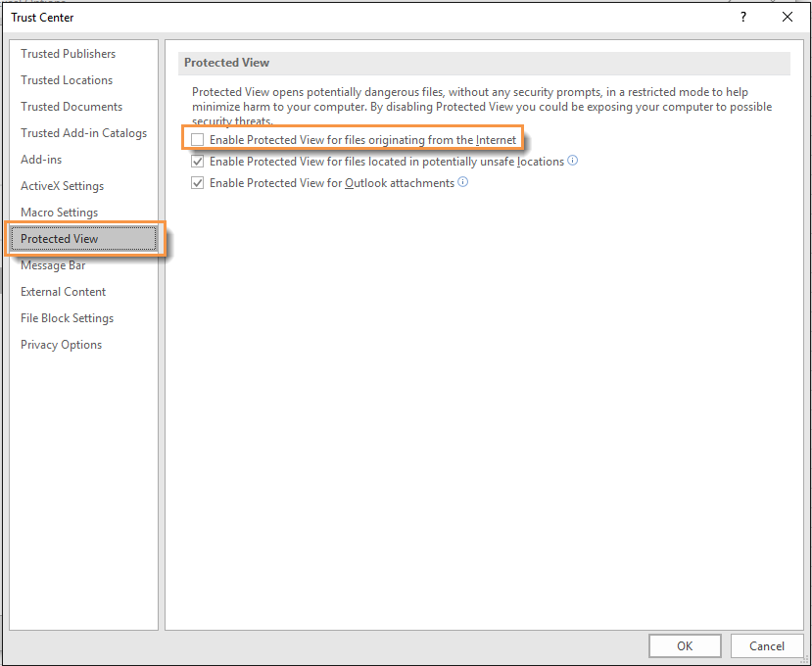The width and height of the screenshot is (812, 666).
Task: Click the OK button
Action: [685, 645]
